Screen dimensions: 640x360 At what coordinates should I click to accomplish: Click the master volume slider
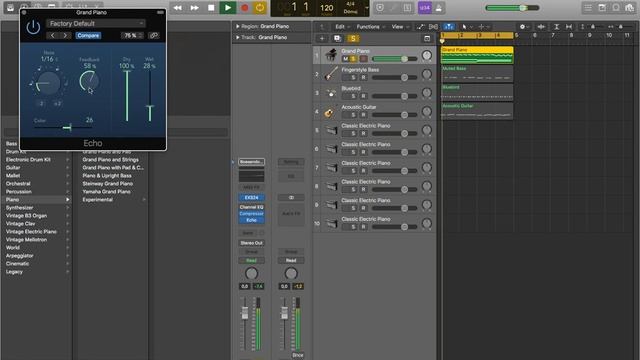(512, 8)
